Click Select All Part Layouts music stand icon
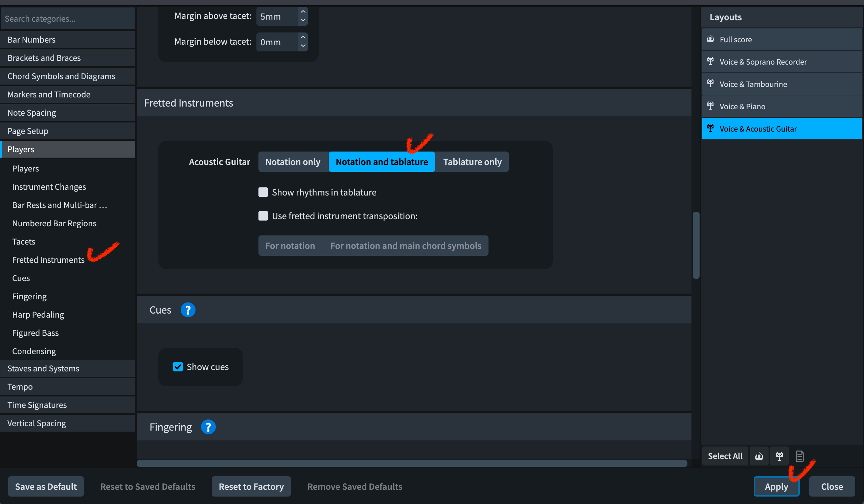The width and height of the screenshot is (864, 504). click(779, 456)
